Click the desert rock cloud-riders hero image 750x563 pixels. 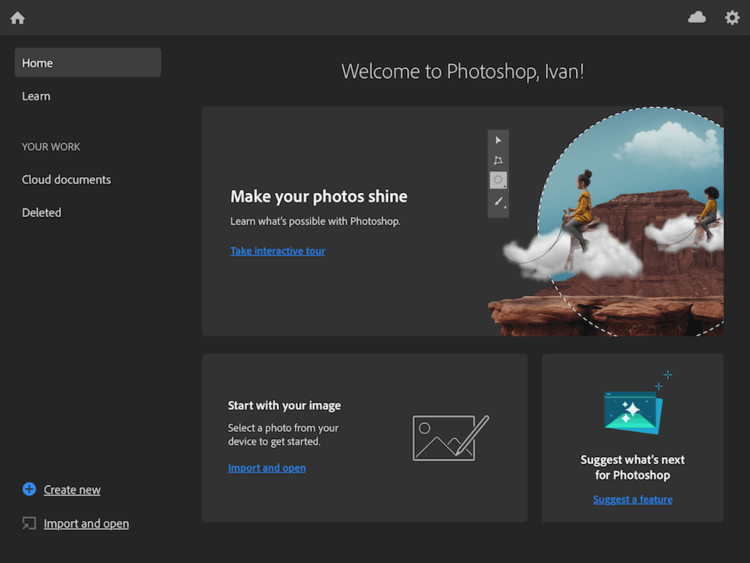(x=606, y=221)
